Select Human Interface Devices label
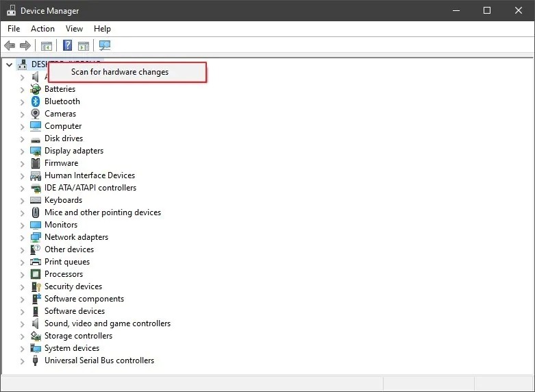 (x=90, y=175)
